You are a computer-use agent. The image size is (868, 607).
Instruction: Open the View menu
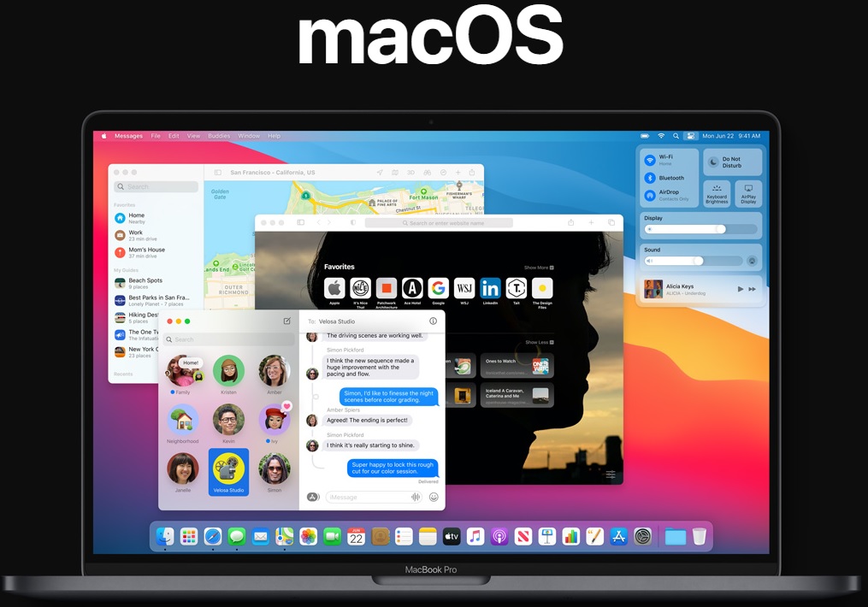click(x=193, y=136)
